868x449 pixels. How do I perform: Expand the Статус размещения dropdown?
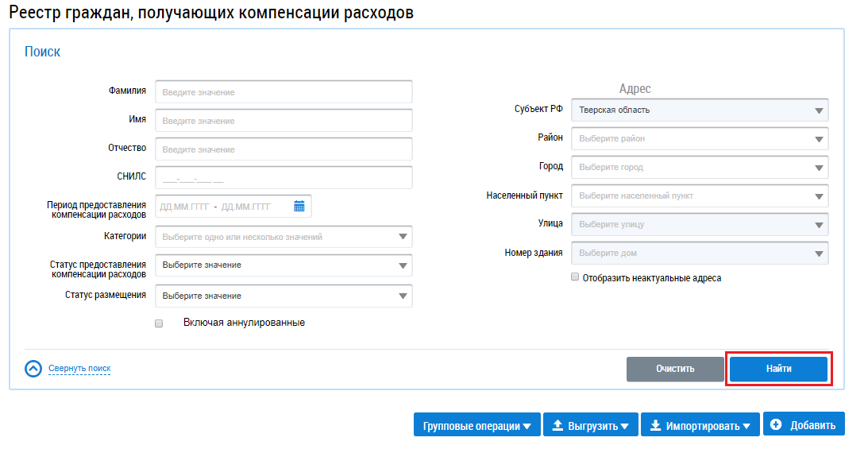pyautogui.click(x=284, y=296)
